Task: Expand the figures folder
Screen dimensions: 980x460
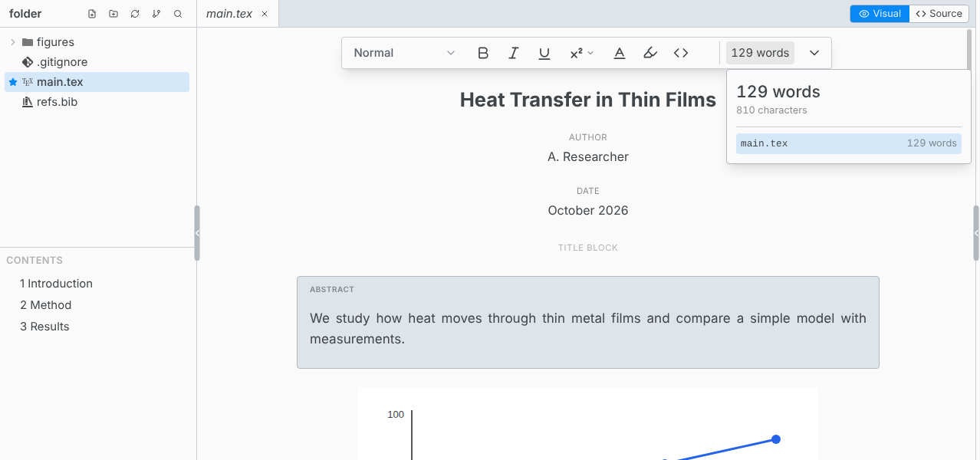Action: pyautogui.click(x=12, y=42)
